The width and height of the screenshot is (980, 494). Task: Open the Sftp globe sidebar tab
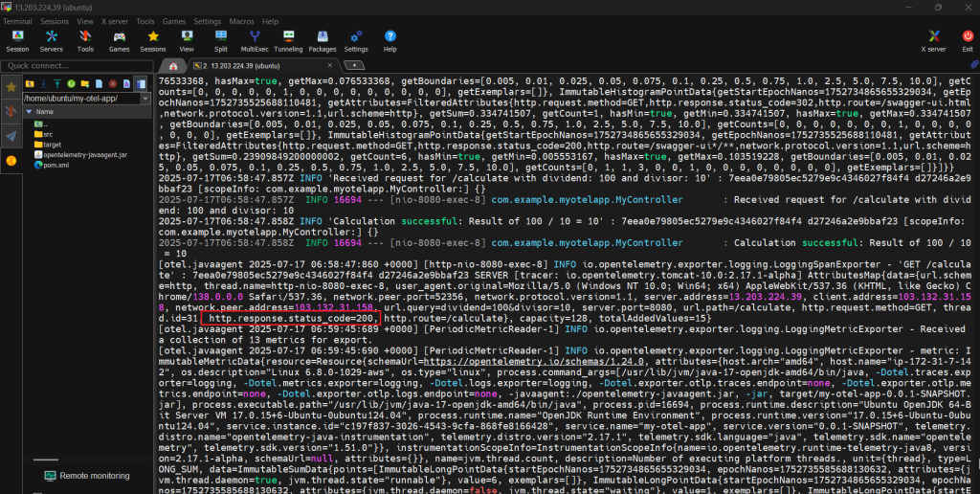[11, 161]
